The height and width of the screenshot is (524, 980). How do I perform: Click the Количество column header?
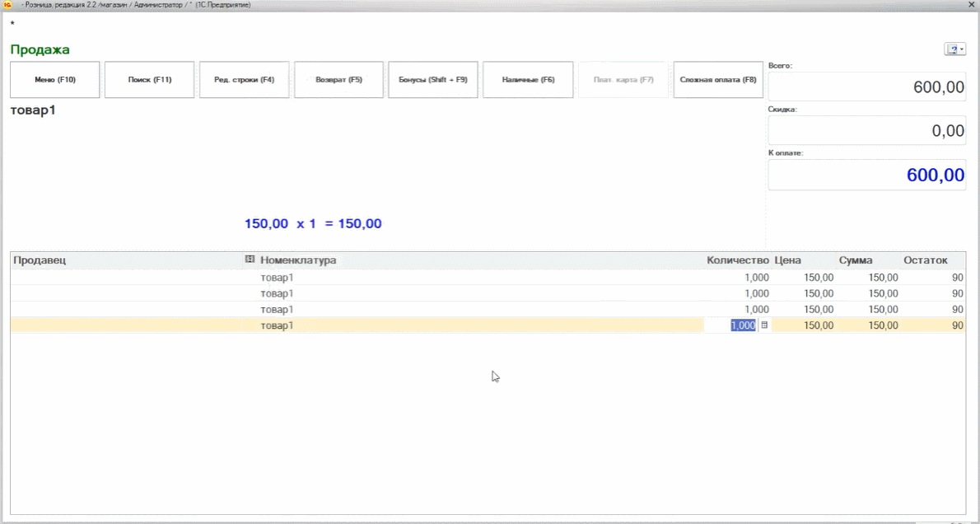point(737,260)
